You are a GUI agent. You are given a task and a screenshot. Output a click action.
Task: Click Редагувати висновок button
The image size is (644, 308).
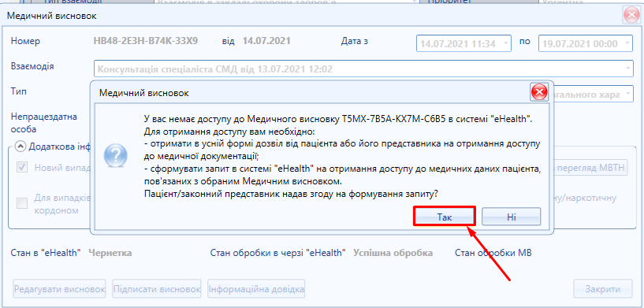(x=60, y=289)
